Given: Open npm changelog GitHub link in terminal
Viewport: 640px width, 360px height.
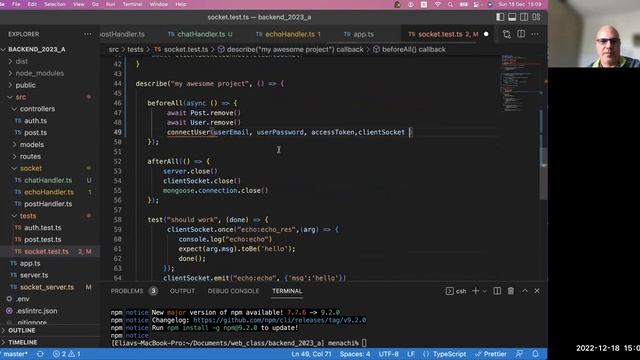Looking at the screenshot, I should point(280,320).
